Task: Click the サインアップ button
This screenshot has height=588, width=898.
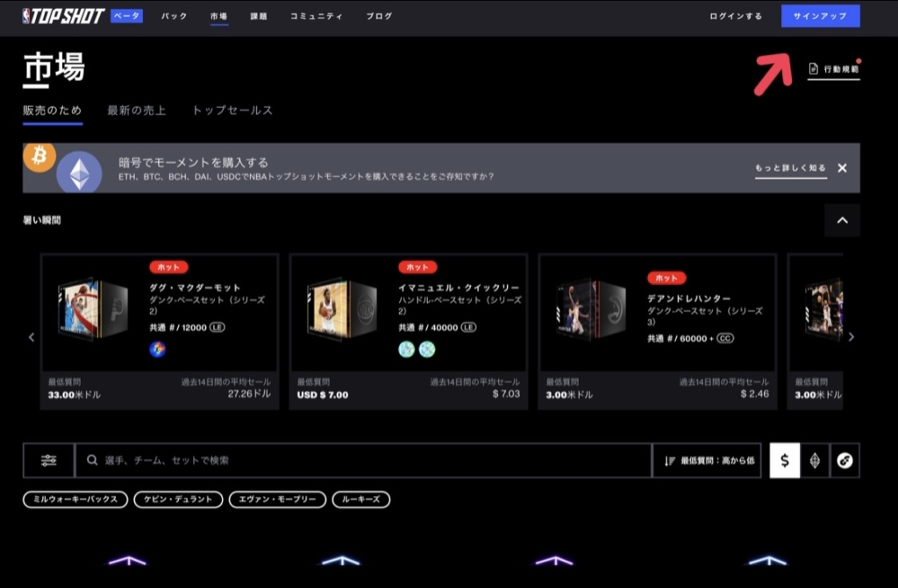Action: point(820,16)
